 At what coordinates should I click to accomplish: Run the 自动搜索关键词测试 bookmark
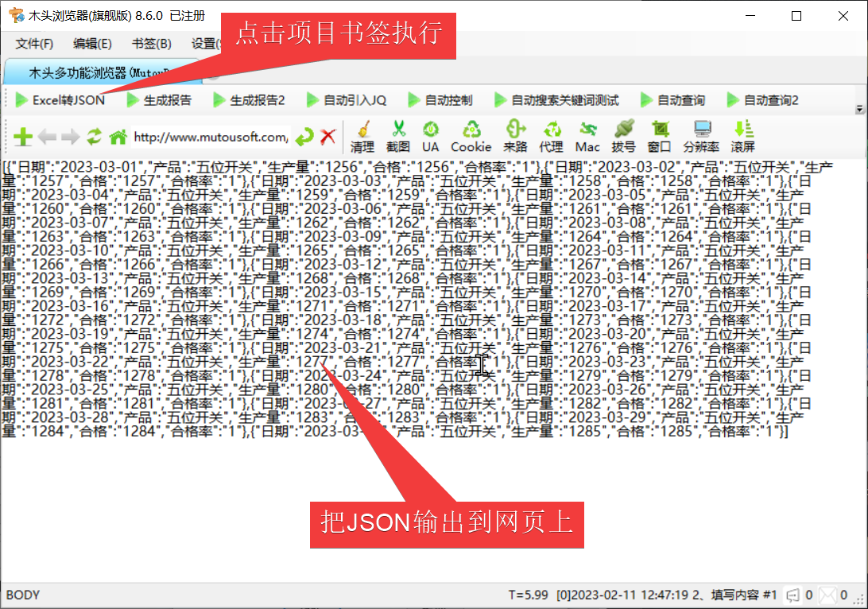556,100
